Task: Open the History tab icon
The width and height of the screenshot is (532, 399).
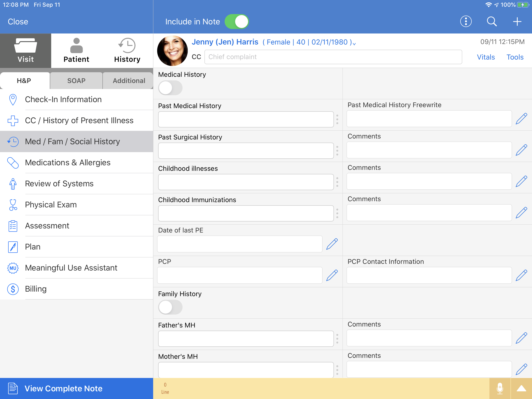Action: click(x=127, y=45)
